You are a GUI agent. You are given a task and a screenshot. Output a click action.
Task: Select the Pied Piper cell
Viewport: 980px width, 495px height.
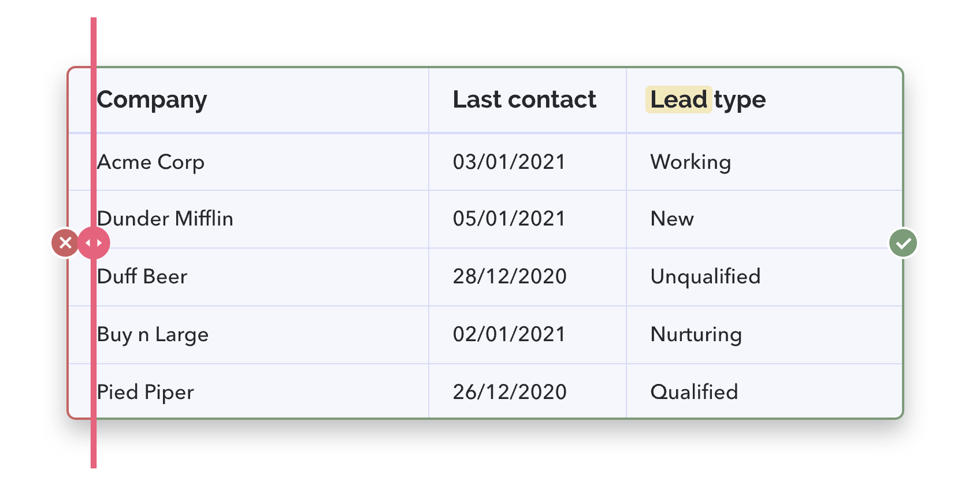pyautogui.click(x=248, y=391)
